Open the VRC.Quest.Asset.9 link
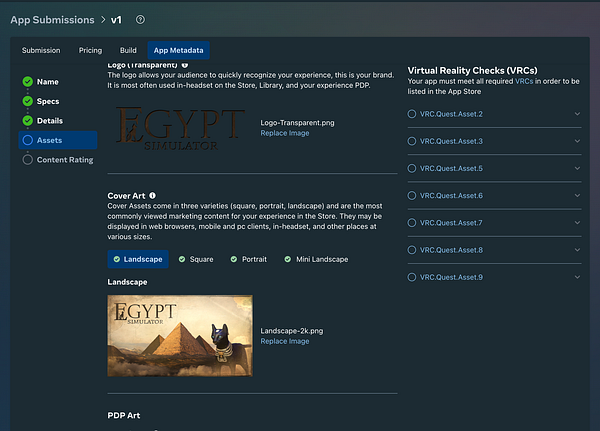600x431 pixels. point(451,277)
